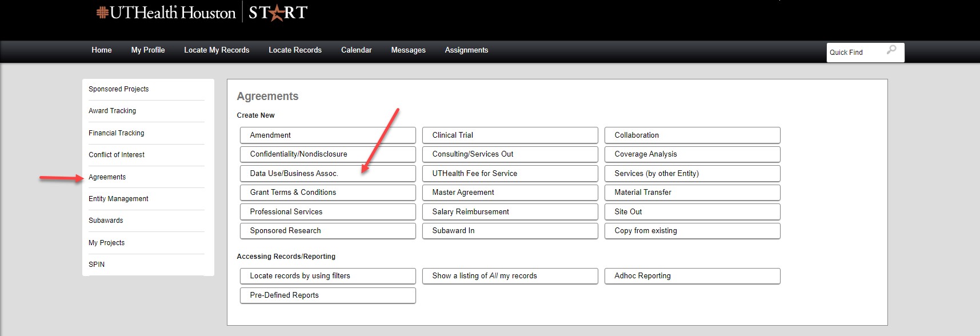Screen dimensions: 980x336
Task: Click the Material Transfer button
Action: coord(692,193)
